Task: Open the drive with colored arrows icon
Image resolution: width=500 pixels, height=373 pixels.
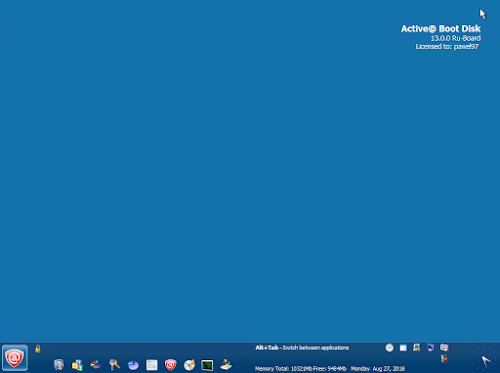Action: click(226, 365)
